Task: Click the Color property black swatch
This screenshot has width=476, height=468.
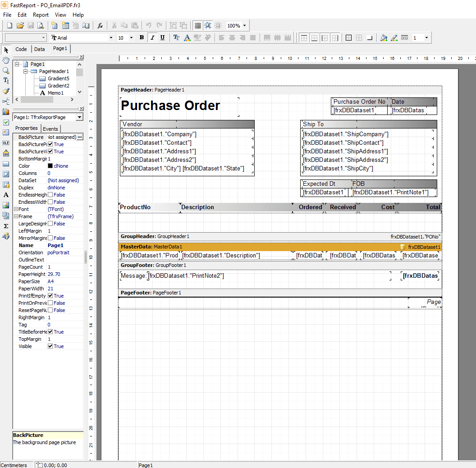Action: 50,166
